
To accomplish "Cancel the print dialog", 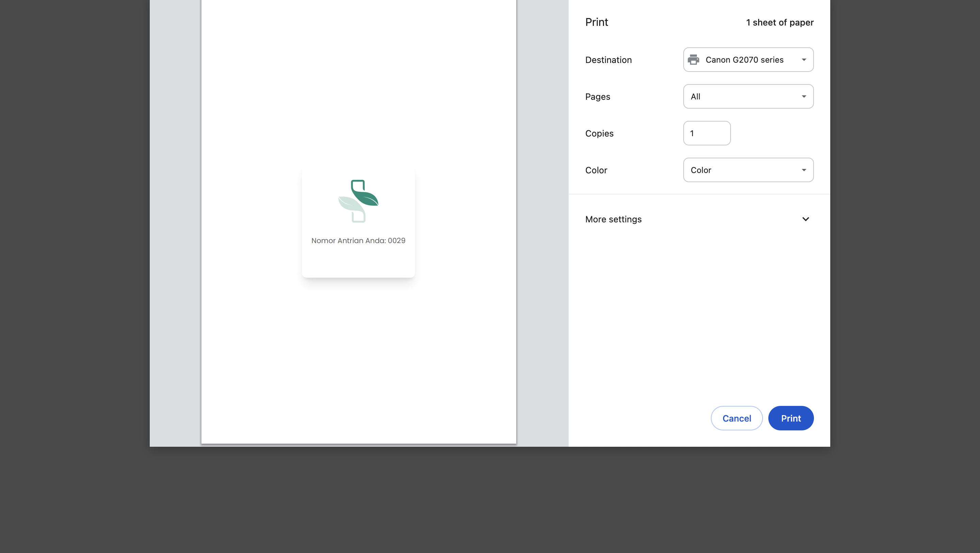I will point(736,418).
